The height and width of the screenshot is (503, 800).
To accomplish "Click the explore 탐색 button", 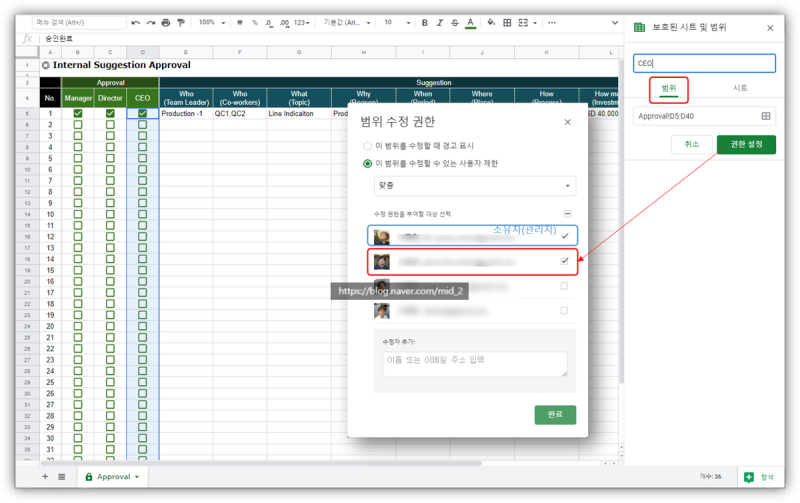I will 759,477.
